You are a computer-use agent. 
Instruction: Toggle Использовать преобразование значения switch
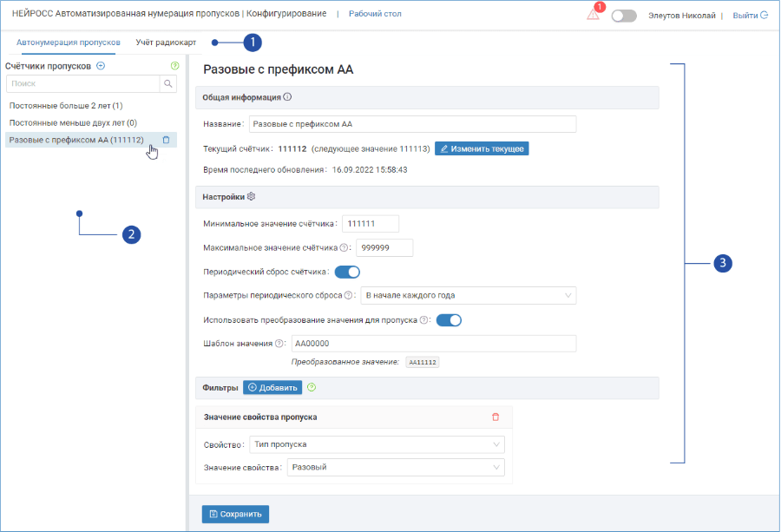point(449,320)
